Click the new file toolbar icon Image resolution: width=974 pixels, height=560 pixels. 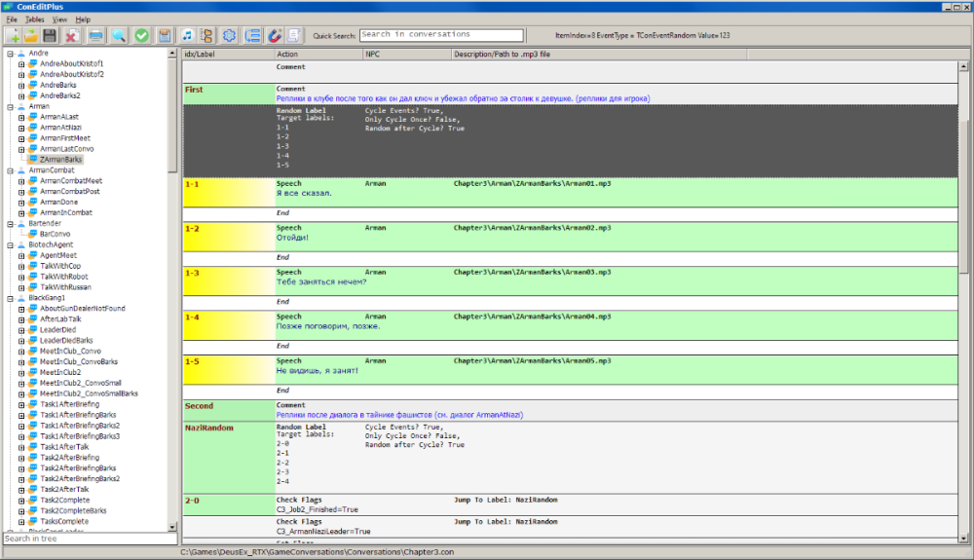coord(14,36)
